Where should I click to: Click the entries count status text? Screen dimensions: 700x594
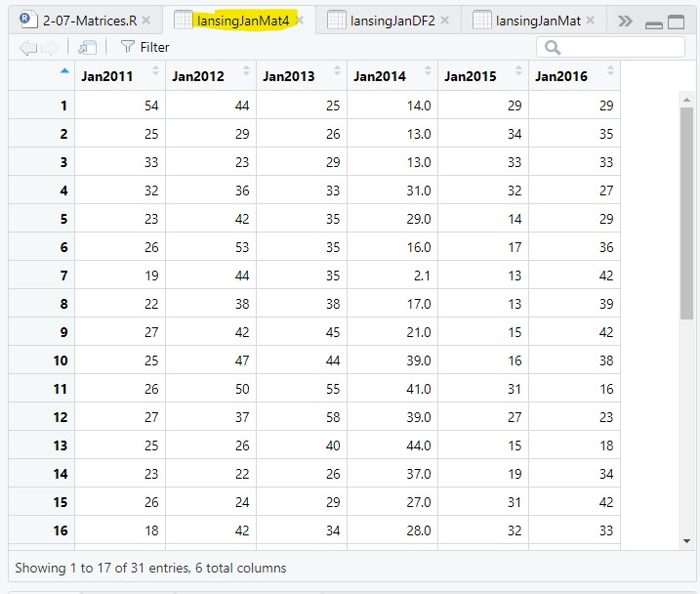[x=150, y=568]
